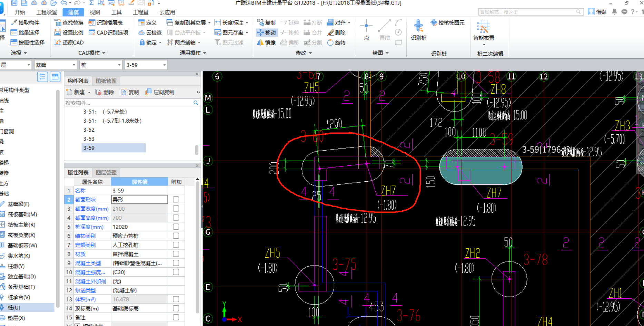The image size is (644, 326).
Task: Click 层间复制 copy between floors
Action: click(x=160, y=92)
